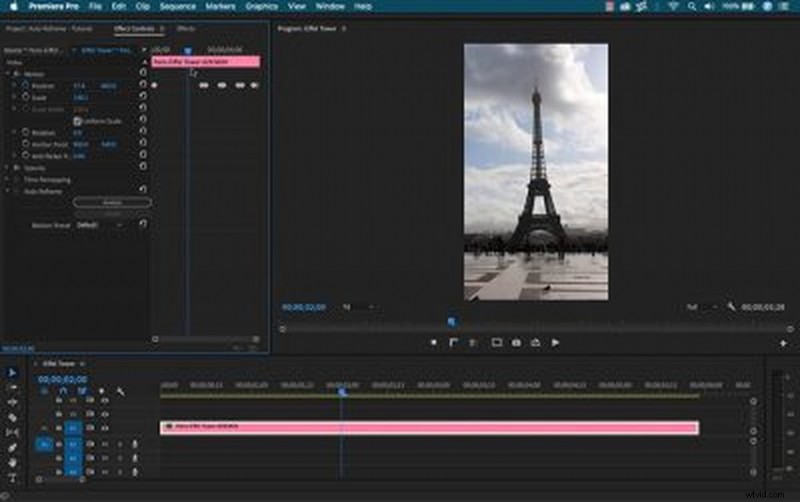Click the first Position keyframe diamond
The image size is (800, 502).
(x=155, y=85)
